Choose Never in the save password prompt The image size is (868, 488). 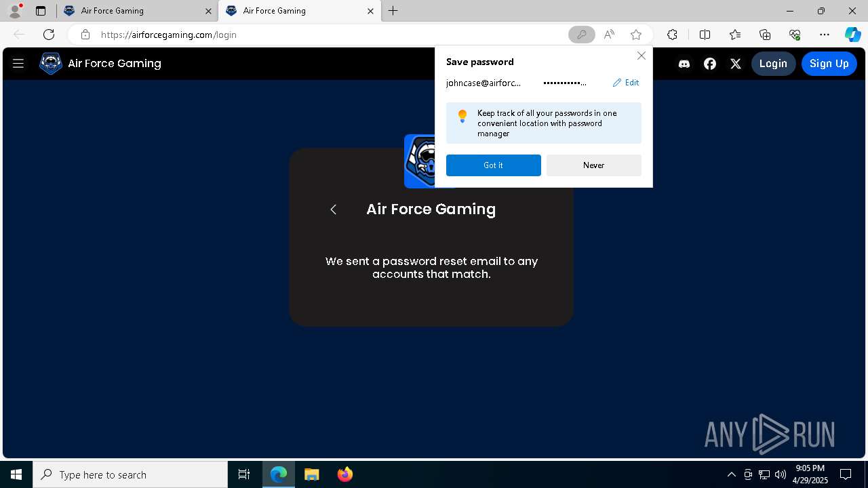click(593, 165)
